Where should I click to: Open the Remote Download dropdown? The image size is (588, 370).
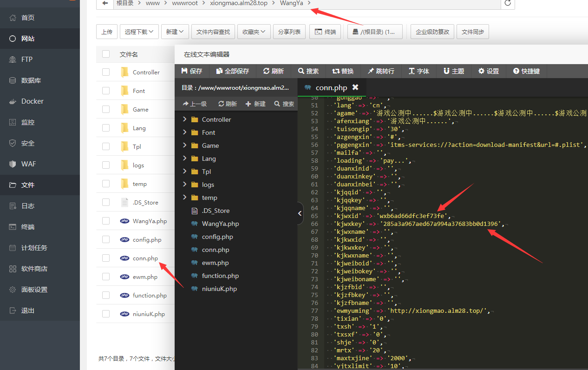[139, 32]
